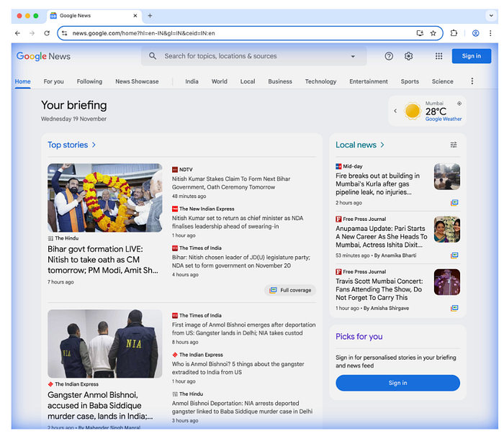Open Google News settings gear

tap(408, 56)
